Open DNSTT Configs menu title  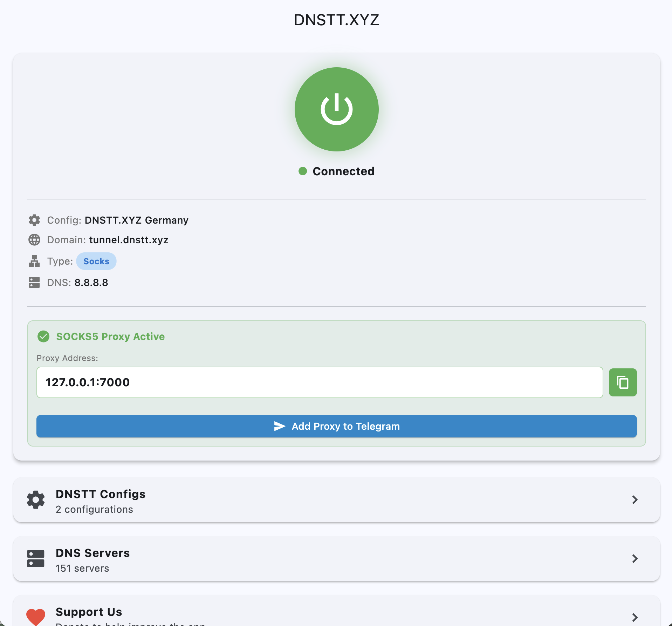click(x=101, y=494)
